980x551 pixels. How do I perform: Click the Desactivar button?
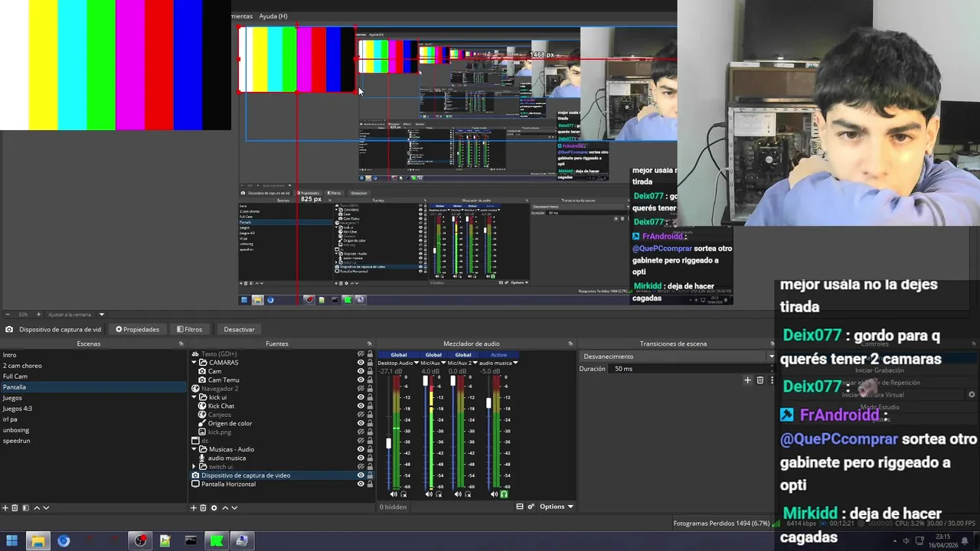tap(239, 330)
